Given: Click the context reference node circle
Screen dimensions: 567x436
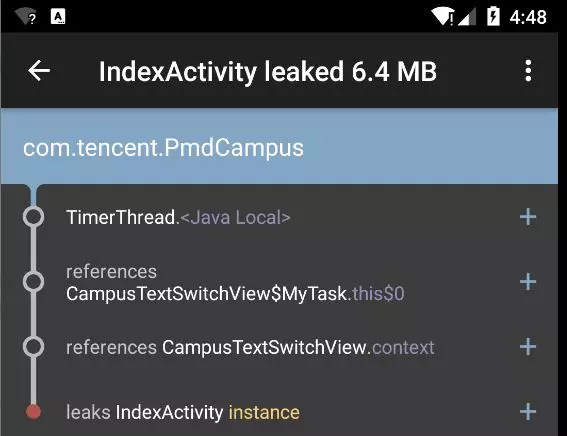Looking at the screenshot, I should 33,346.
